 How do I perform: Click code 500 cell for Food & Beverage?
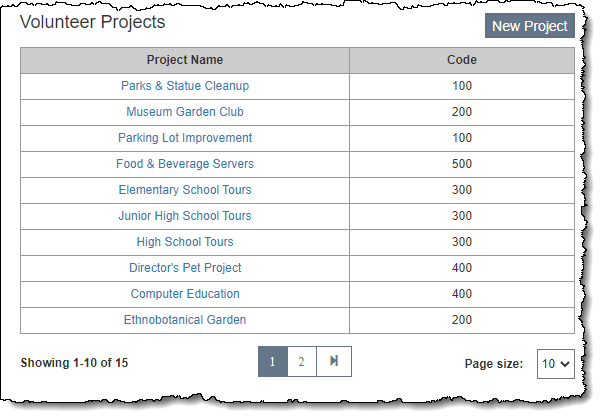click(461, 164)
